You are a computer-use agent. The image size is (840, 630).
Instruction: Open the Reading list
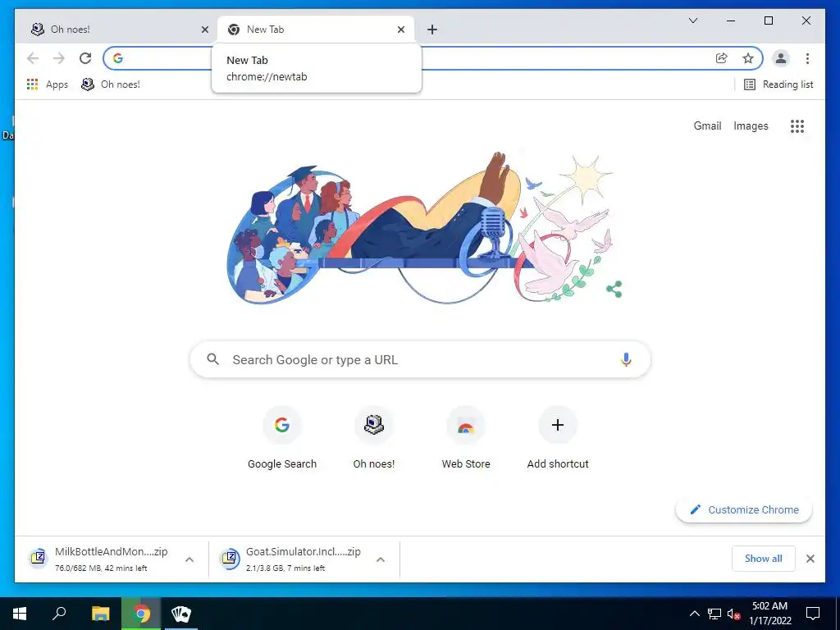point(778,84)
